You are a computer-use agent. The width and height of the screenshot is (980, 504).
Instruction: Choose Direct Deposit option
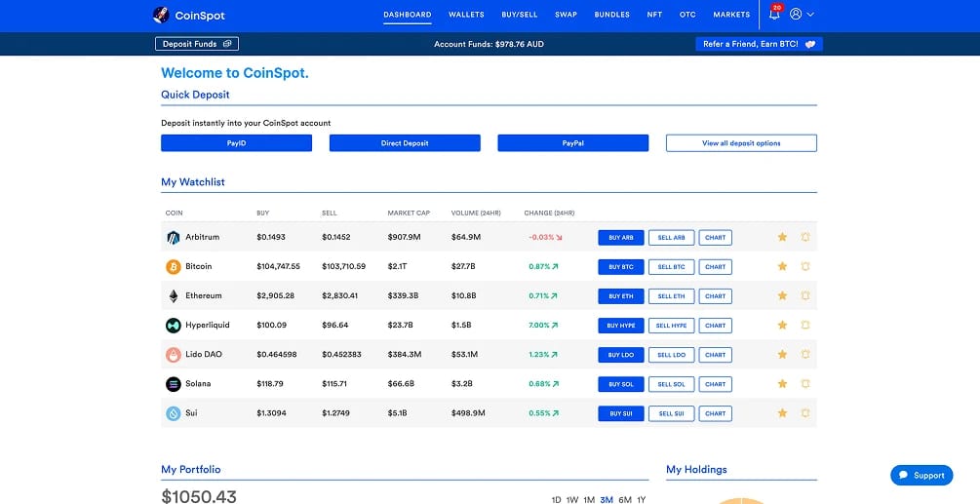[x=405, y=143]
